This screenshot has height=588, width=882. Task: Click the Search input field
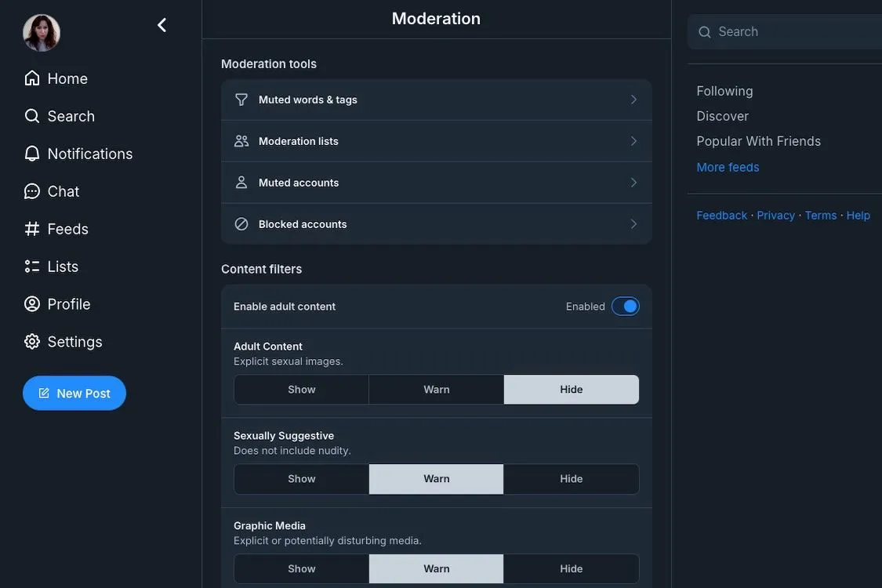point(785,31)
